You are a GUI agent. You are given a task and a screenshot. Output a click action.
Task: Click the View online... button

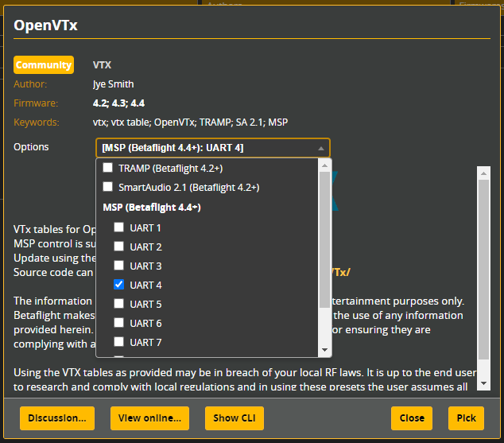tap(149, 418)
